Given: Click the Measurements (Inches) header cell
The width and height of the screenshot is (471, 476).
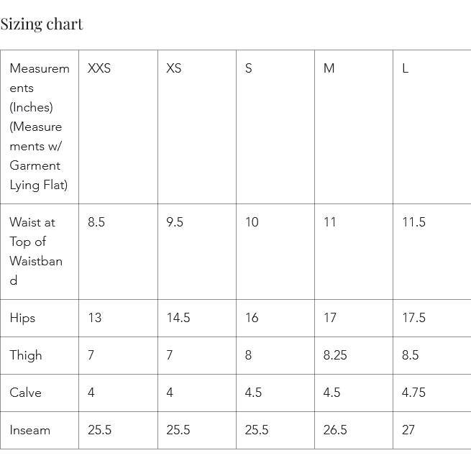Looking at the screenshot, I should (x=40, y=127).
